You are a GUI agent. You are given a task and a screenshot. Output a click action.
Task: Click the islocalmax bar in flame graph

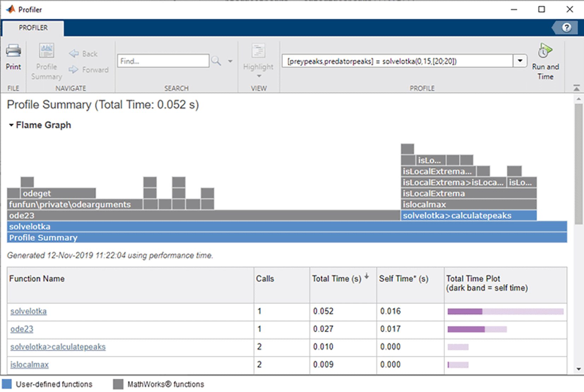pyautogui.click(x=468, y=205)
